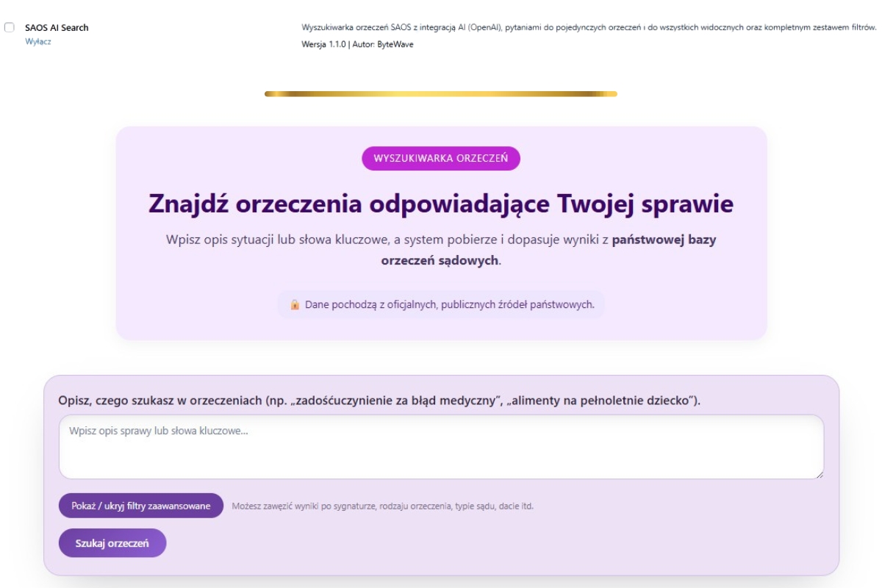Click bold text 'orzeczeń sądowych'
The height and width of the screenshot is (588, 882).
pyautogui.click(x=440, y=260)
